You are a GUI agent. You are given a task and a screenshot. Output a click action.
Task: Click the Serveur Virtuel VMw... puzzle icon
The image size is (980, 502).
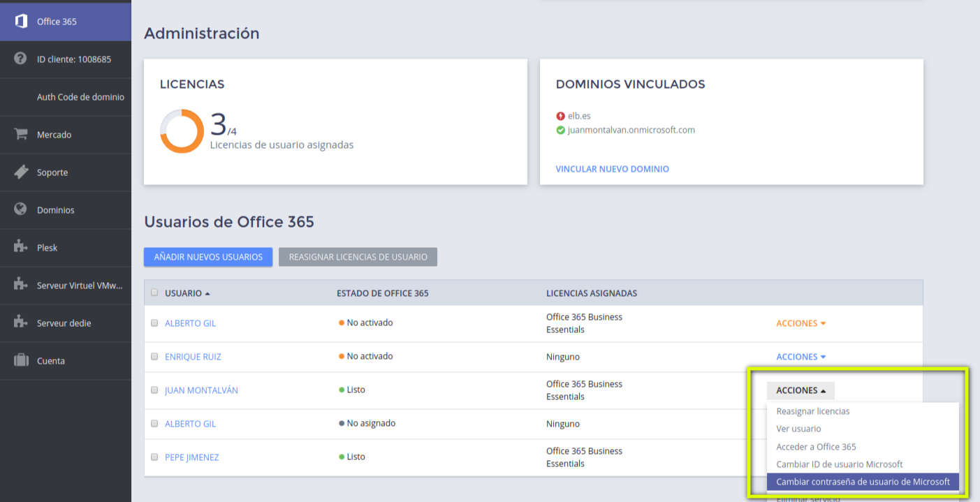point(21,285)
